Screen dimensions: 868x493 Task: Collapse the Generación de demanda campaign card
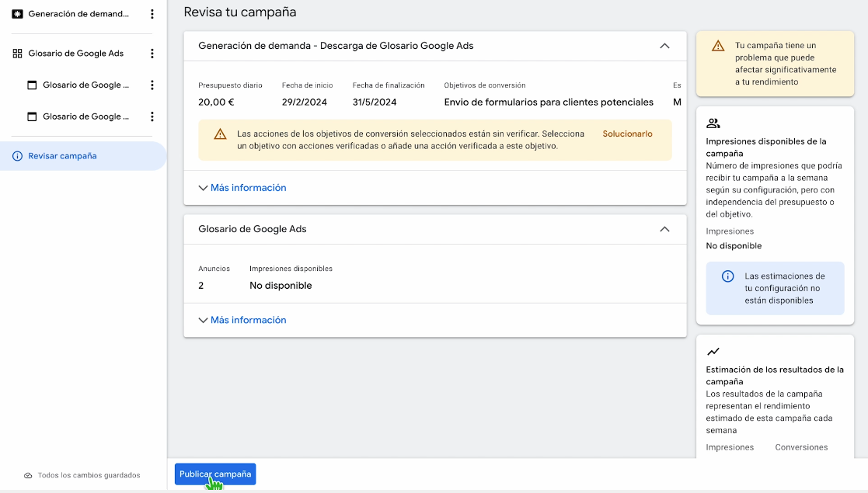(x=664, y=46)
